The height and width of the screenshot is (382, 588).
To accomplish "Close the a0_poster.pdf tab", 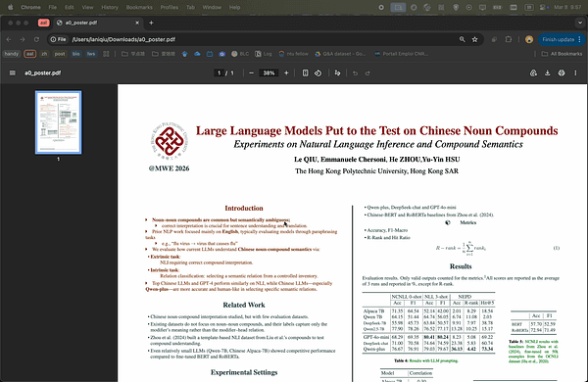I will [137, 23].
